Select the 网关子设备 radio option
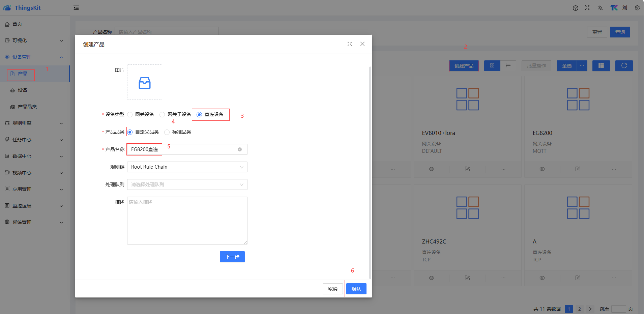 coord(163,115)
